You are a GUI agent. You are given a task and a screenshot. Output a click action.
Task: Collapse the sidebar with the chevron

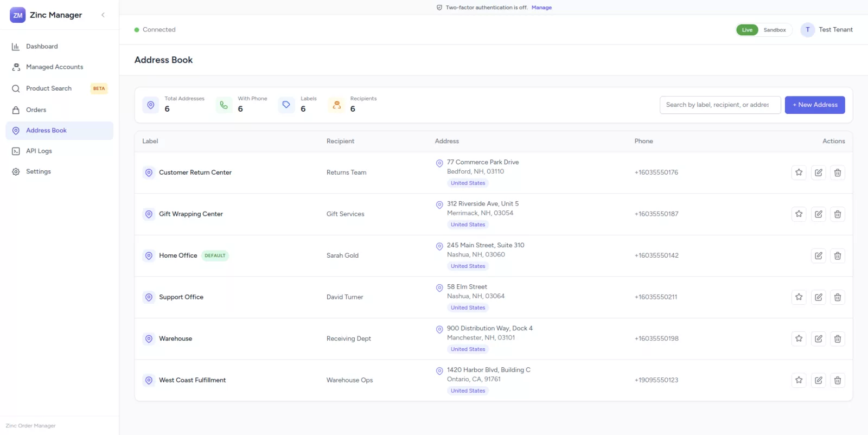(x=103, y=15)
